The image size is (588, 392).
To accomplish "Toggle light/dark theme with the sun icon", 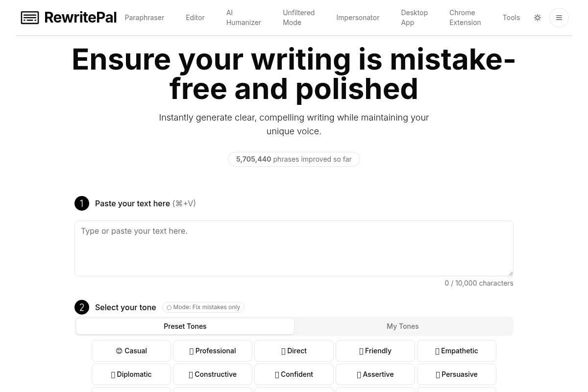I will [x=538, y=18].
